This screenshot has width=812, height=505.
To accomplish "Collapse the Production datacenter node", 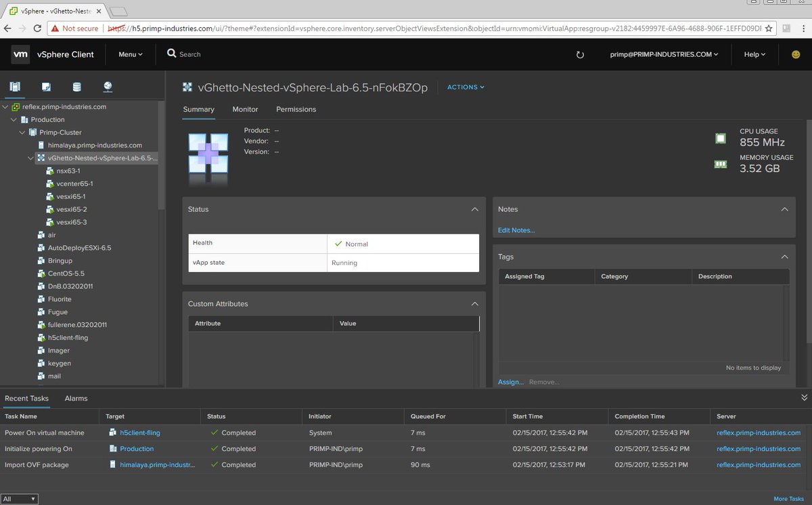I will [14, 120].
